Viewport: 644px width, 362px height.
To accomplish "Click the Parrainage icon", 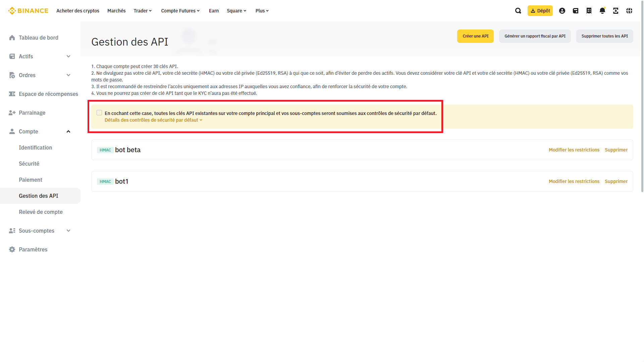I will [x=12, y=113].
